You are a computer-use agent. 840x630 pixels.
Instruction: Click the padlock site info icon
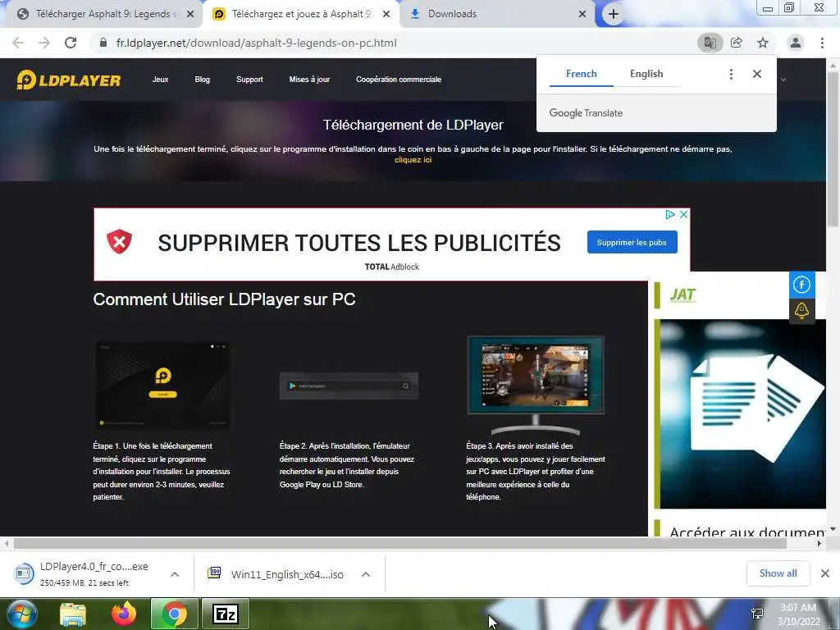coord(103,43)
